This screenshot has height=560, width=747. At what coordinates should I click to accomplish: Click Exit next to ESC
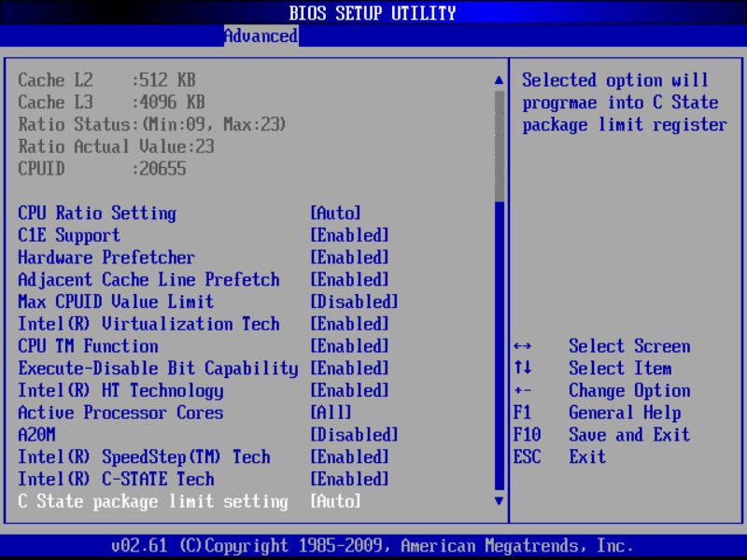(587, 456)
